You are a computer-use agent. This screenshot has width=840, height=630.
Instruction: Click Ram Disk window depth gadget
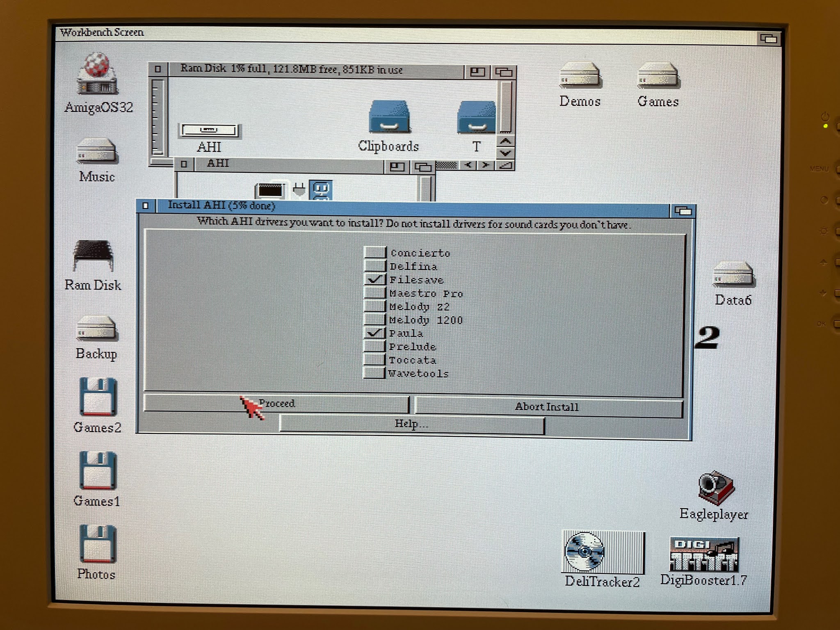click(x=503, y=72)
